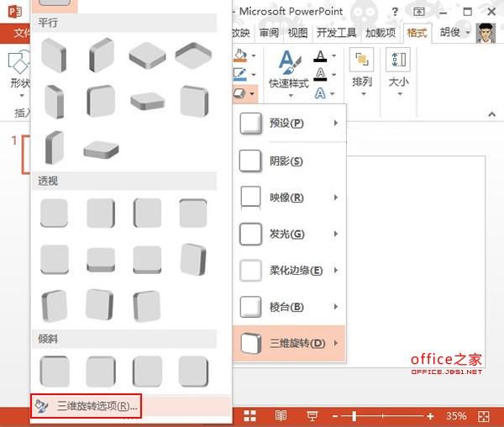Open the Help question mark icon
The width and height of the screenshot is (504, 427).
point(395,12)
